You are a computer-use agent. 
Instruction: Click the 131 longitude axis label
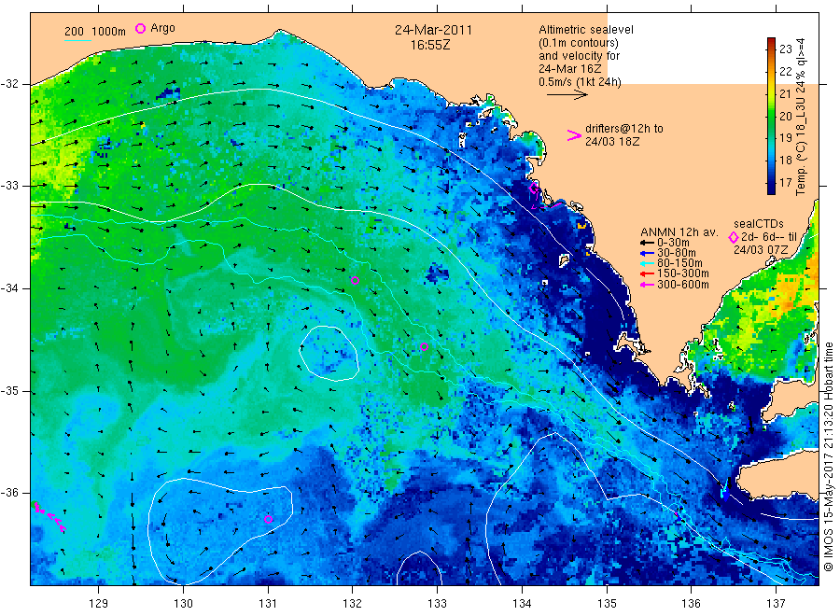coord(268,604)
